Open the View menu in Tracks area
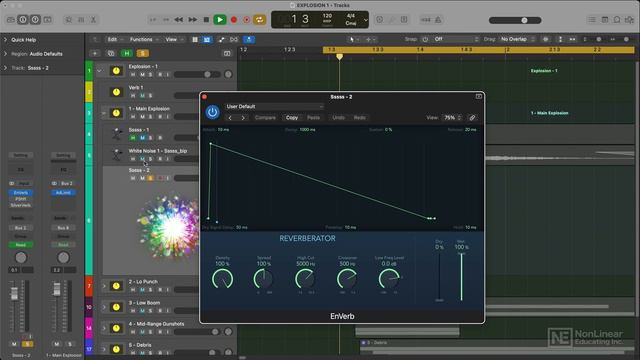640x360 pixels. pyautogui.click(x=173, y=40)
